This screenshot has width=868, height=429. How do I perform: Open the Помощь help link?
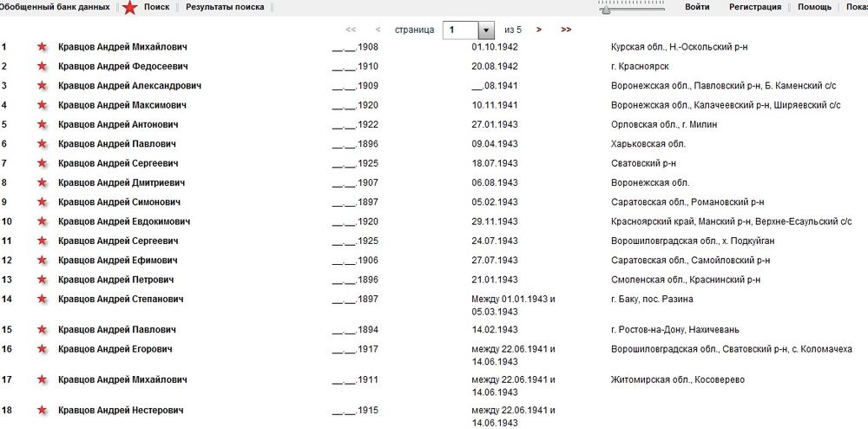[x=814, y=7]
